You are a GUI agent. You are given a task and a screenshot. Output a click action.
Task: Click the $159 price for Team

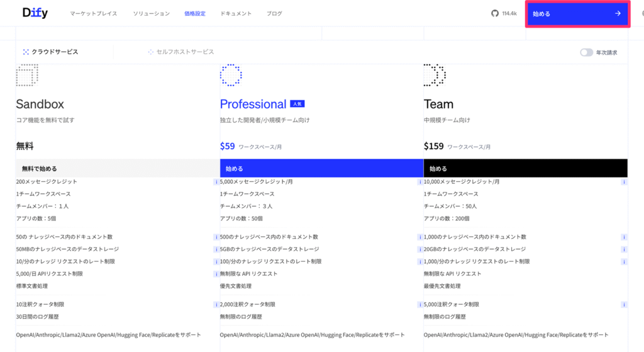tap(434, 146)
